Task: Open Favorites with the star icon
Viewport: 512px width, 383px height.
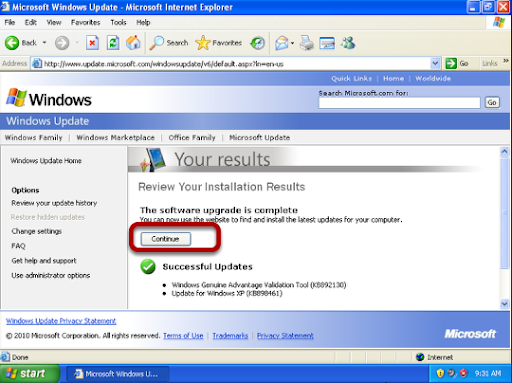Action: (x=203, y=43)
